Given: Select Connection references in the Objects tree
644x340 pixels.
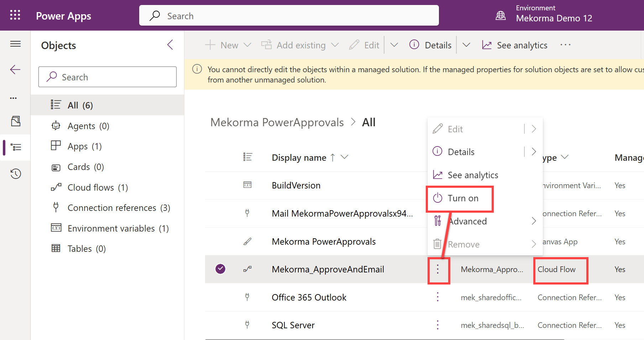Looking at the screenshot, I should pos(119,208).
